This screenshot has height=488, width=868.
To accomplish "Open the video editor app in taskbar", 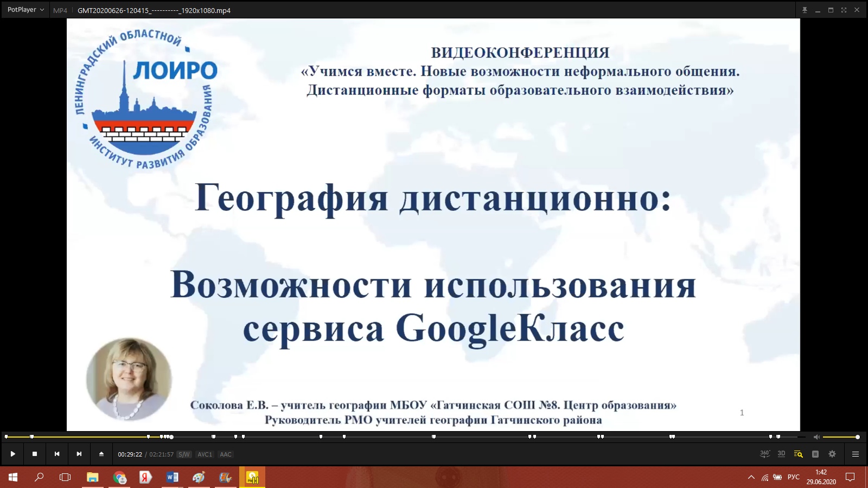I will pos(225,477).
